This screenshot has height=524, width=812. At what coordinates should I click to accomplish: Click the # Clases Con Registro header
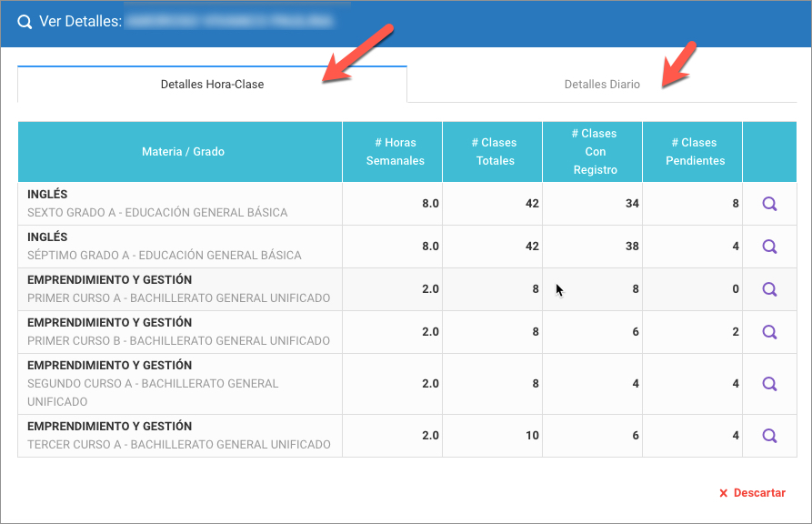point(593,152)
